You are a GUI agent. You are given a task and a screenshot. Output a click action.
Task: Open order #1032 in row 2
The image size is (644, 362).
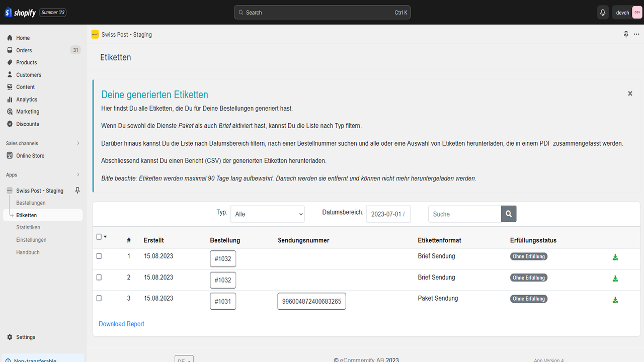click(x=223, y=280)
